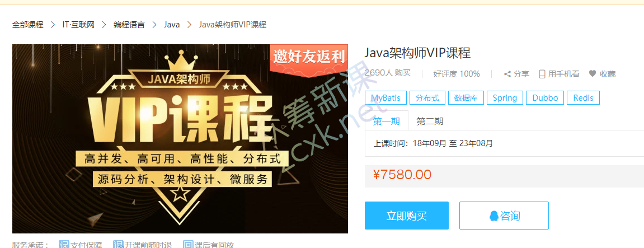Click the Redis tag
Screen dimensions: 644x248
(583, 98)
